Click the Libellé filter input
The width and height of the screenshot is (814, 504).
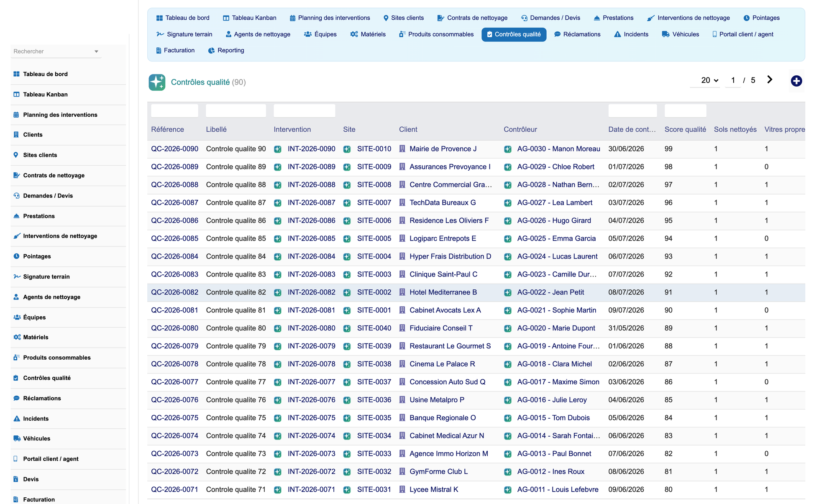tap(236, 111)
